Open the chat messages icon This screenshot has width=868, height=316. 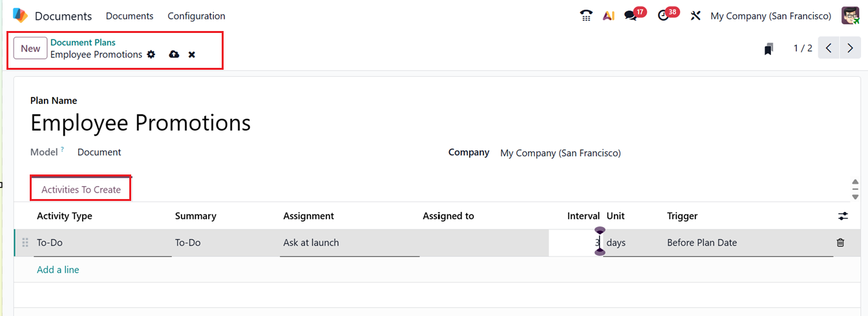click(631, 16)
